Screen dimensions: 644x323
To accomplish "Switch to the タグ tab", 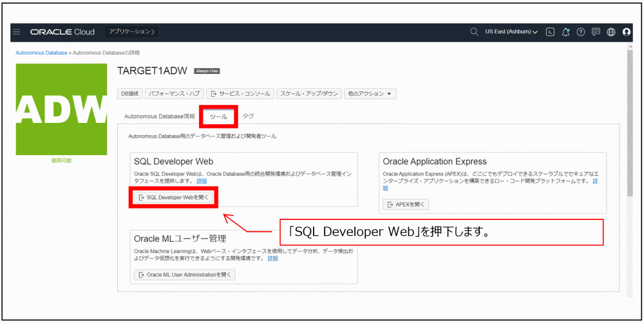I will click(248, 116).
